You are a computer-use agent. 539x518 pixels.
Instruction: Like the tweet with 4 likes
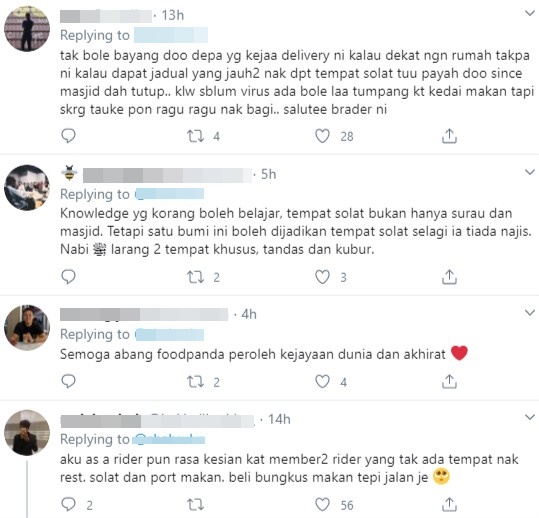coord(322,382)
